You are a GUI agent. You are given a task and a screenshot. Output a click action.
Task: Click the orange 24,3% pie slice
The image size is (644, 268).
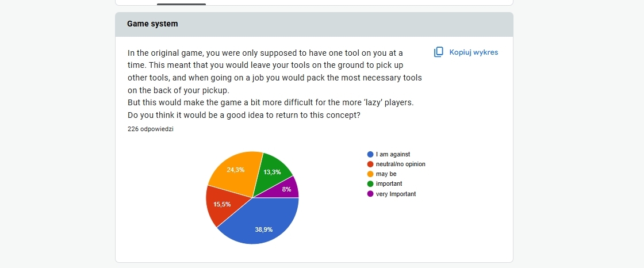[x=235, y=170]
